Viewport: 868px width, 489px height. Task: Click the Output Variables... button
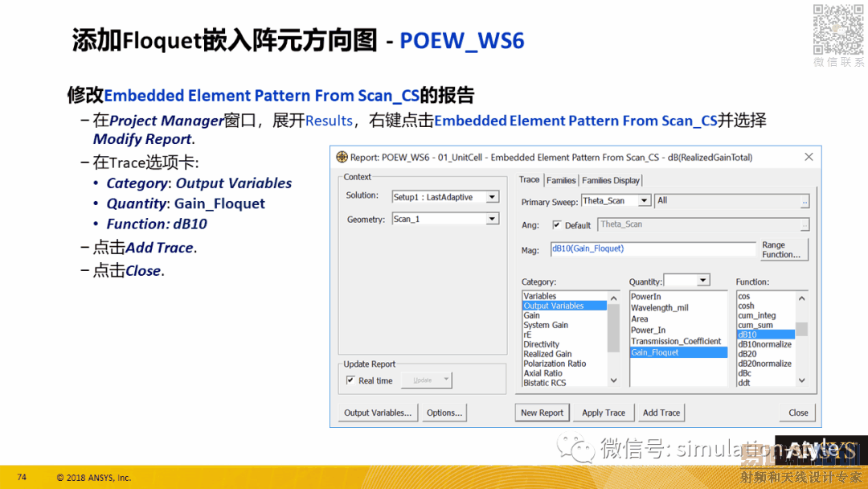(378, 413)
